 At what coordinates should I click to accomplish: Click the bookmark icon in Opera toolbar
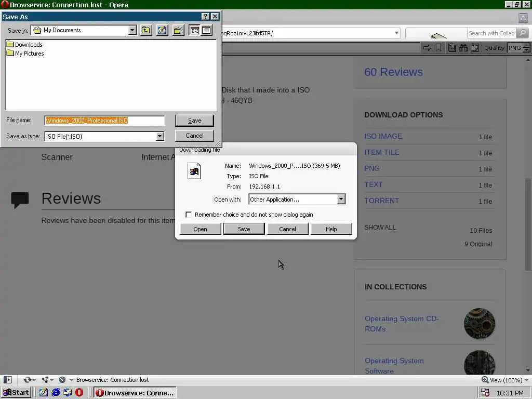(438, 48)
